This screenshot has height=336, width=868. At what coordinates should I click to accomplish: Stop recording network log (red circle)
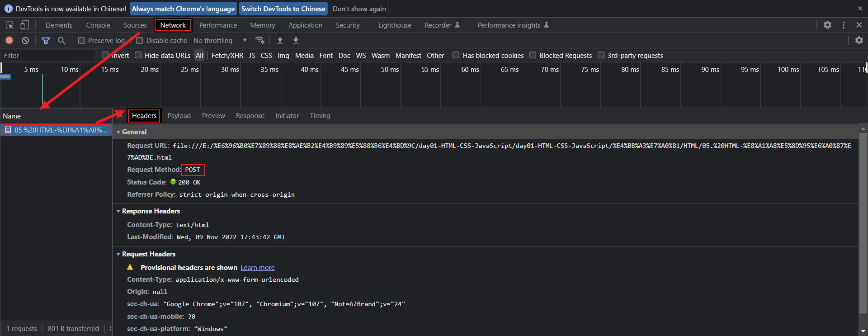(x=9, y=40)
